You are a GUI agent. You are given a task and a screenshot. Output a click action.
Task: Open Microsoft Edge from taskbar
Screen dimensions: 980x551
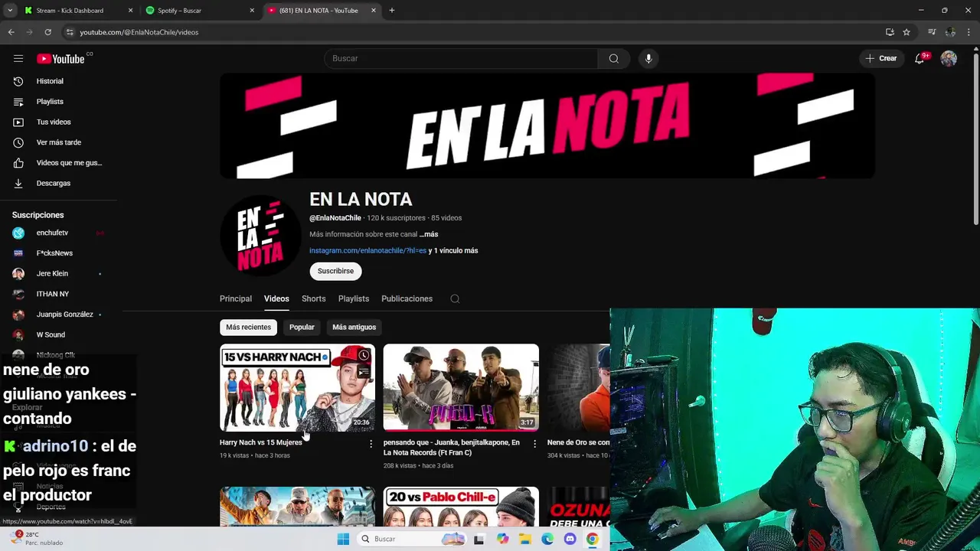point(547,540)
